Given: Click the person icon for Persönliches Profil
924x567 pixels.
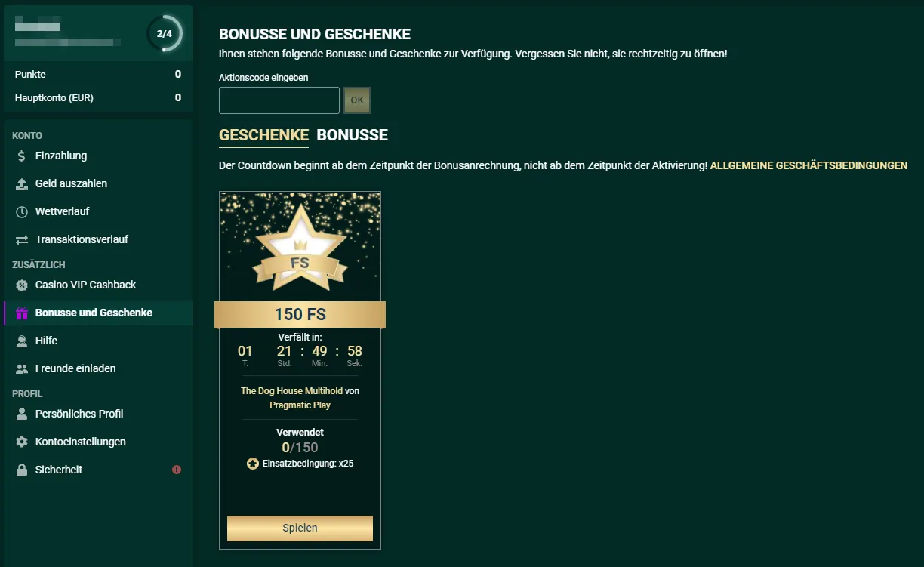Looking at the screenshot, I should pos(22,414).
